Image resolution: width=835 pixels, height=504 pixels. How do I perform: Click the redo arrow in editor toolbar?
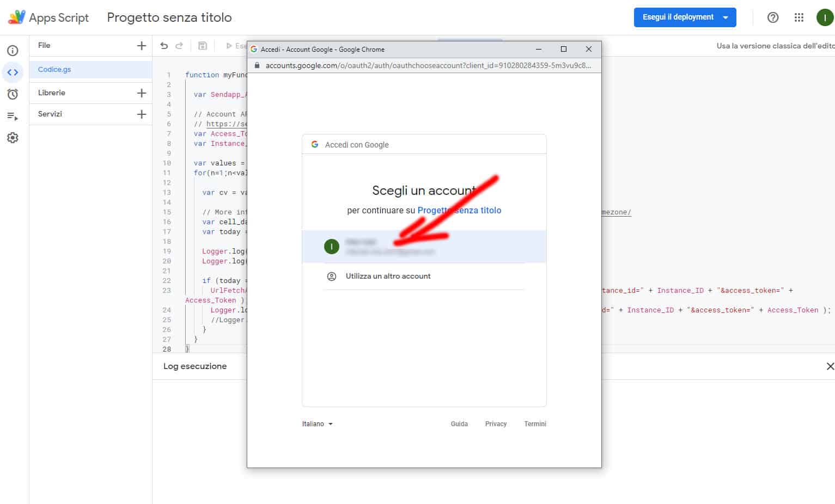coord(179,46)
